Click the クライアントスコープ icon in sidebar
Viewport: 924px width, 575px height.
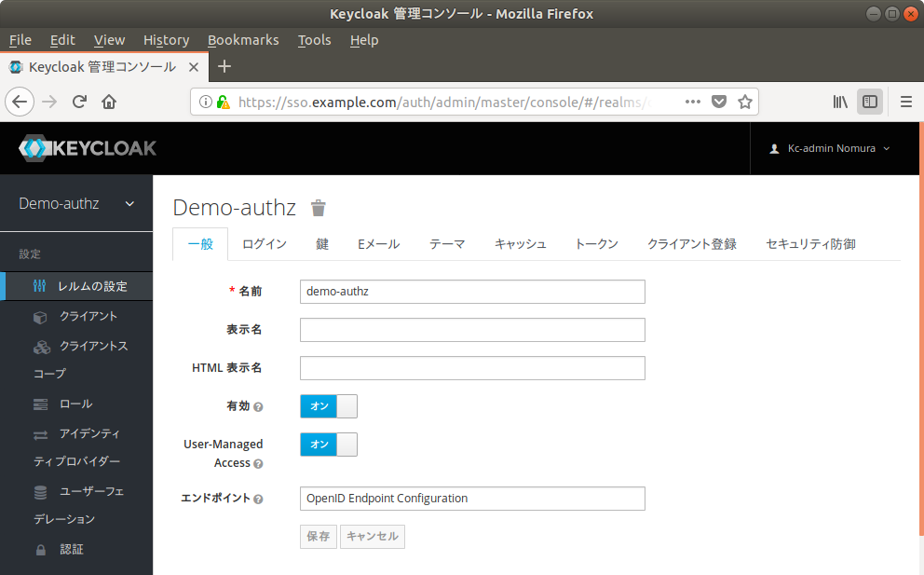pyautogui.click(x=40, y=346)
